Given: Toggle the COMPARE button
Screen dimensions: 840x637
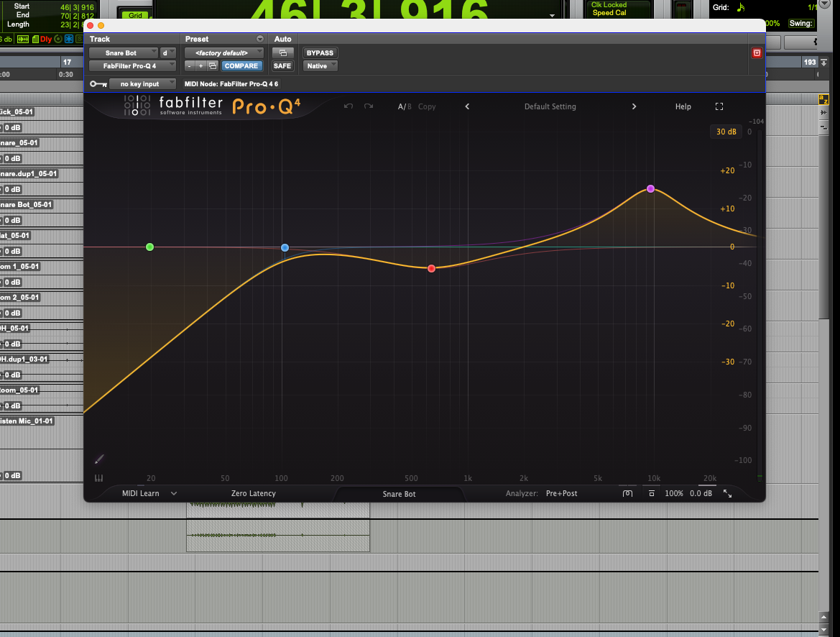Looking at the screenshot, I should pos(241,65).
